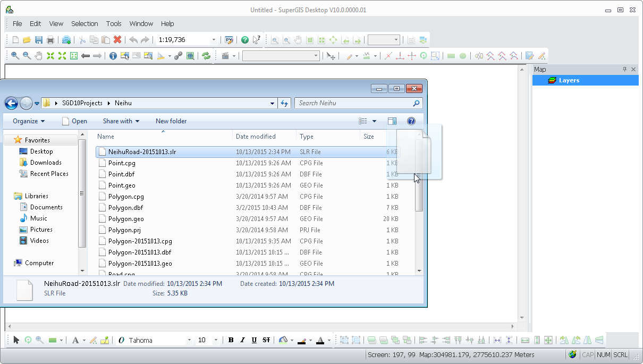
Task: Click New folder in Explorer
Action: pyautogui.click(x=171, y=121)
